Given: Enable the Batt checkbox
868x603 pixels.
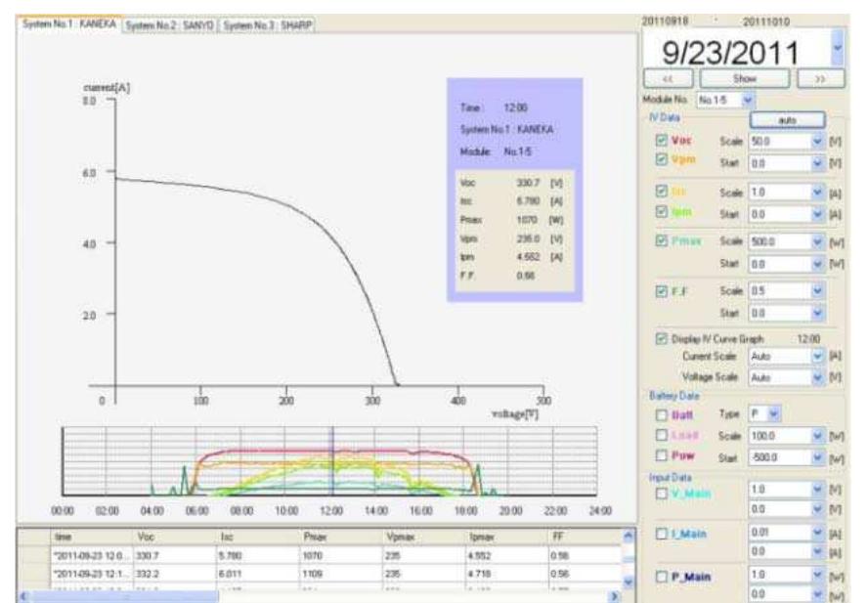Looking at the screenshot, I should click(x=662, y=414).
